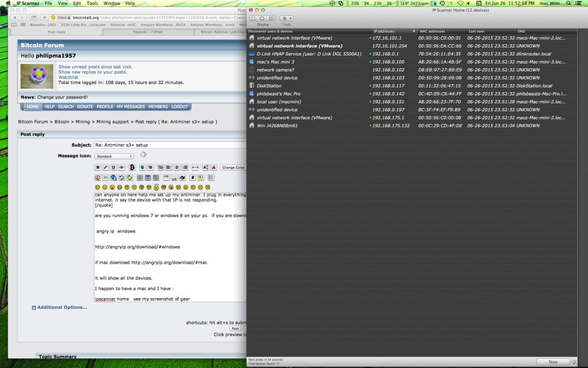Viewport: 588px width, 368px height.
Task: Click the Watchlist link
Action: tap(68, 77)
